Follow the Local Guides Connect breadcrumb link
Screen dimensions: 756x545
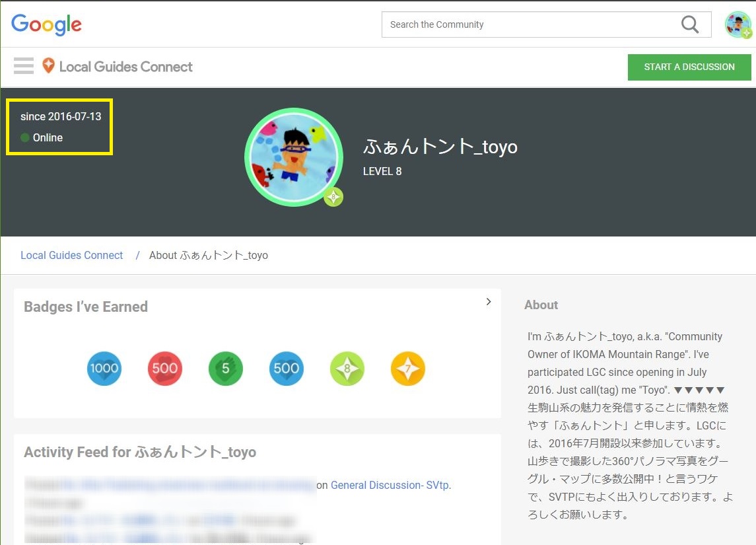point(72,255)
